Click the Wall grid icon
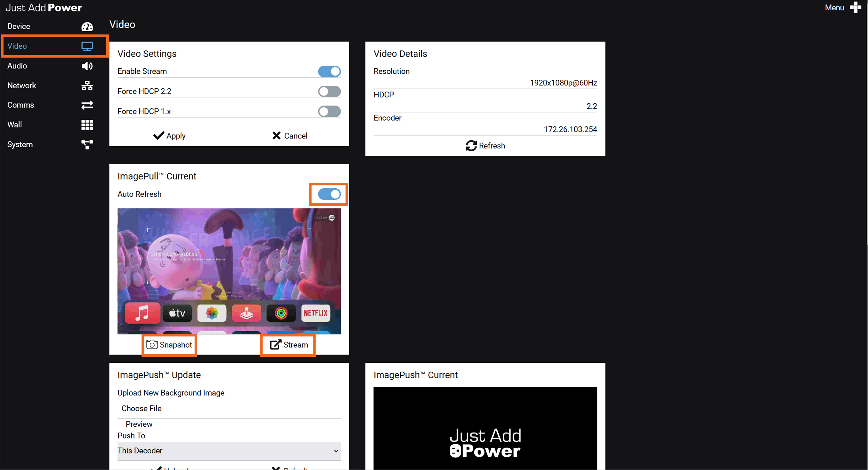This screenshot has height=470, width=868. 87,125
